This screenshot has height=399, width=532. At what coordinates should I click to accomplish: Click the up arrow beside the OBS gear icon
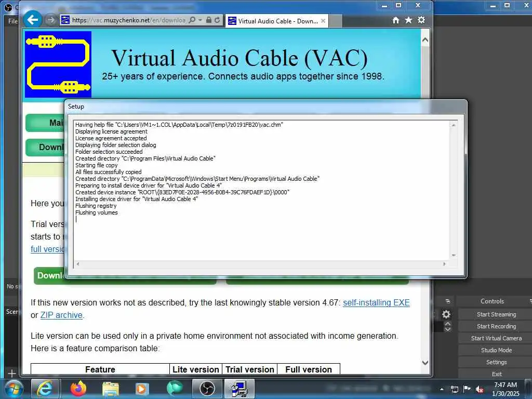point(448,324)
